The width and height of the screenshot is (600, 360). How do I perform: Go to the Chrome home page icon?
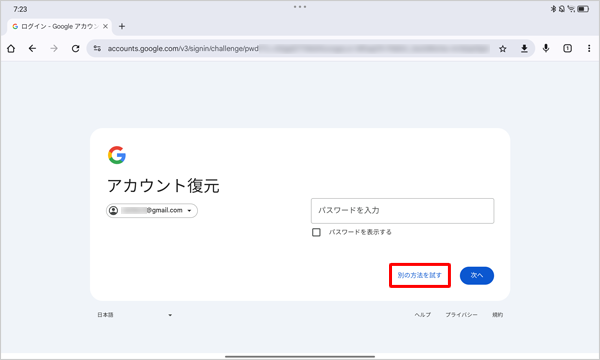(x=11, y=49)
